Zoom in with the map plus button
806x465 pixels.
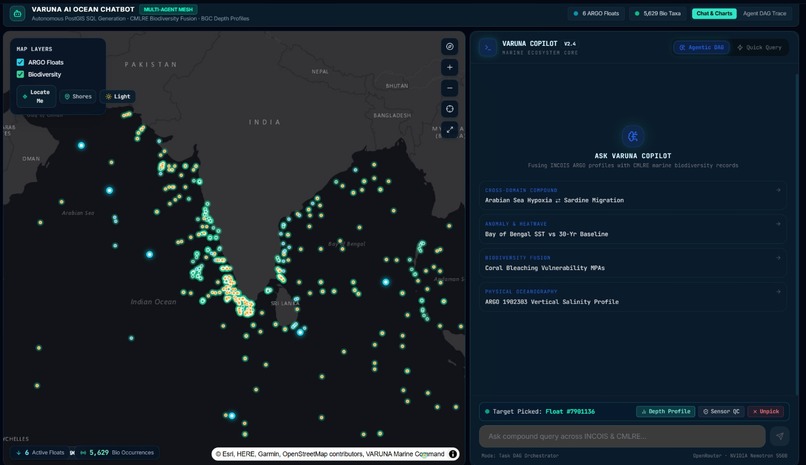pos(450,67)
